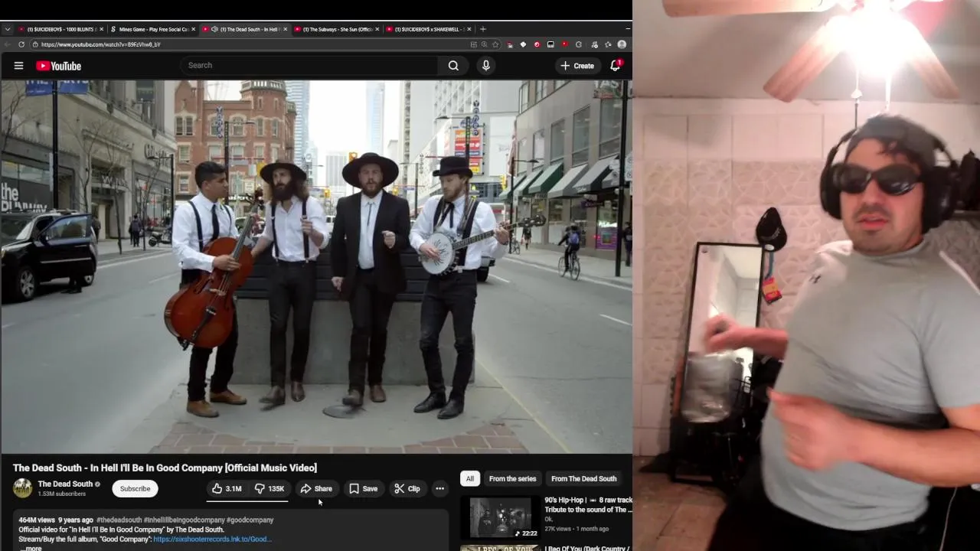
Task: Subscribe to The Dead South
Action: coord(135,489)
